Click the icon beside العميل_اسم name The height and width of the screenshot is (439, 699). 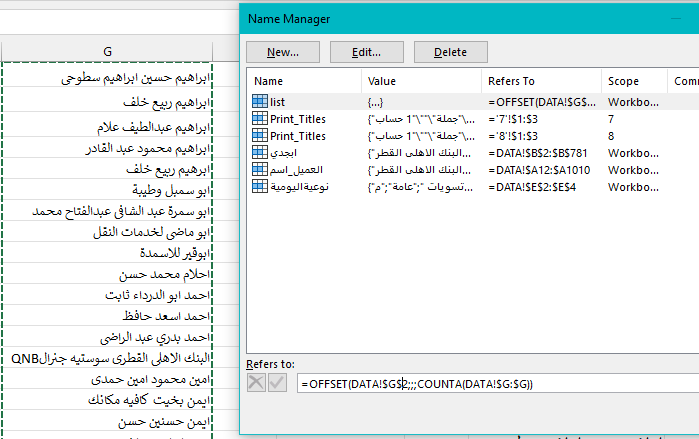click(260, 170)
